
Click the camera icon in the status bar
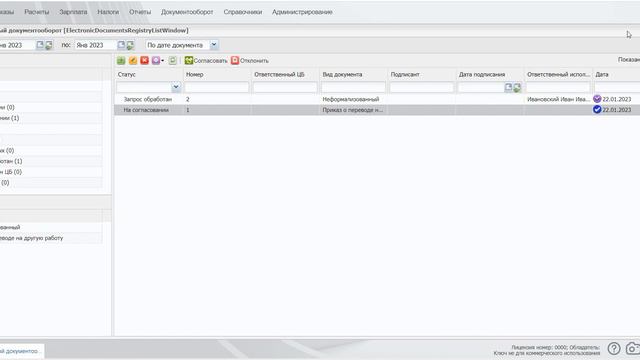[633, 348]
